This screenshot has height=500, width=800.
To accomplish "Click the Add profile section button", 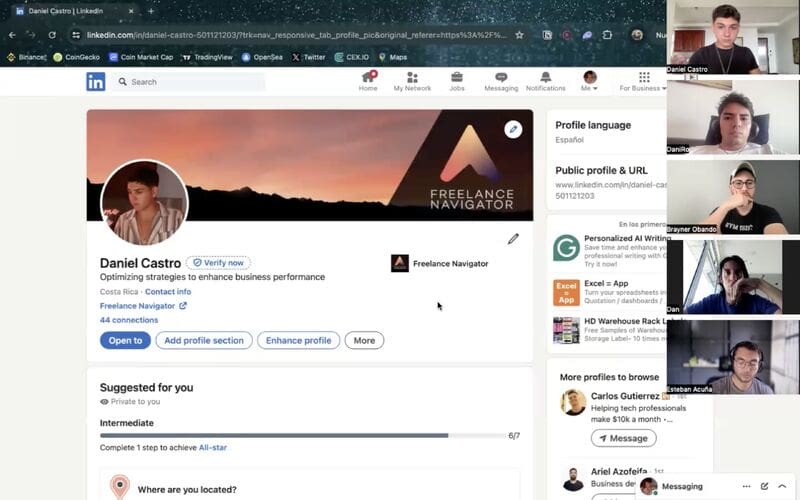I will pos(204,340).
